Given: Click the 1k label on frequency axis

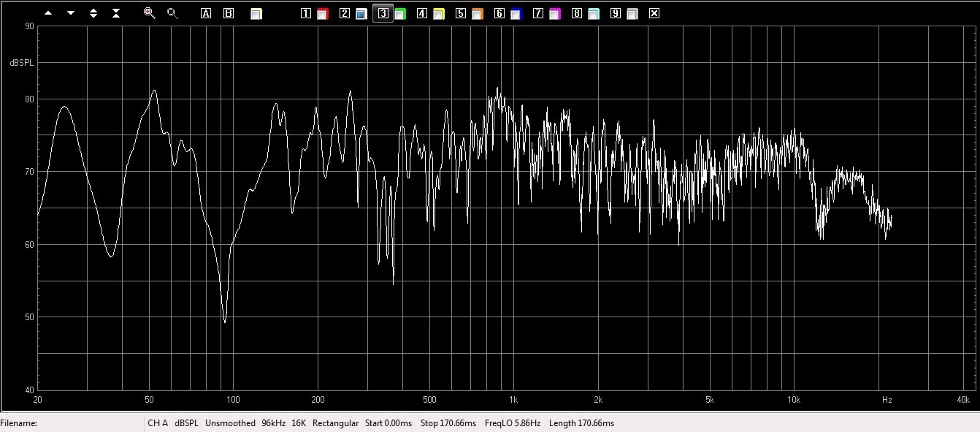Looking at the screenshot, I should coord(513,400).
